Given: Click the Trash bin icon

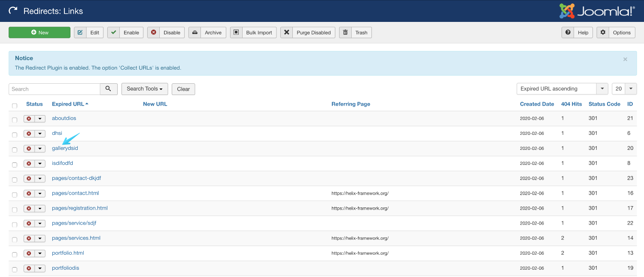Looking at the screenshot, I should (345, 33).
